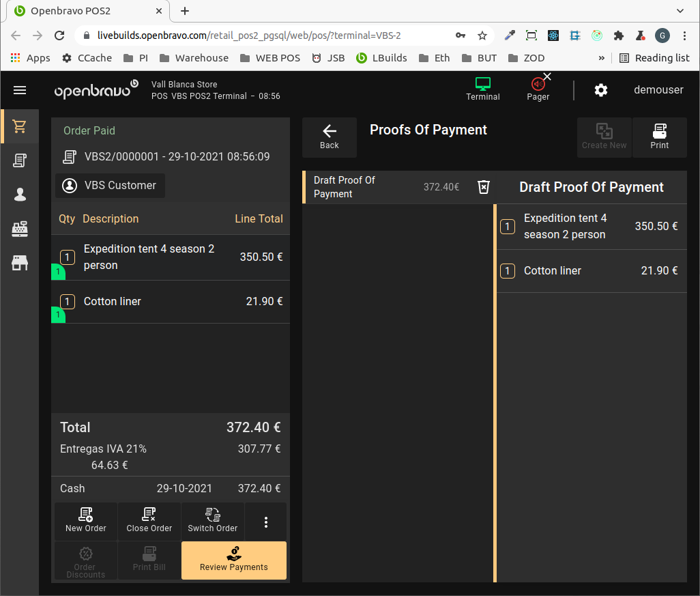Reload the browser page
Image resolution: width=700 pixels, height=596 pixels.
coord(59,36)
